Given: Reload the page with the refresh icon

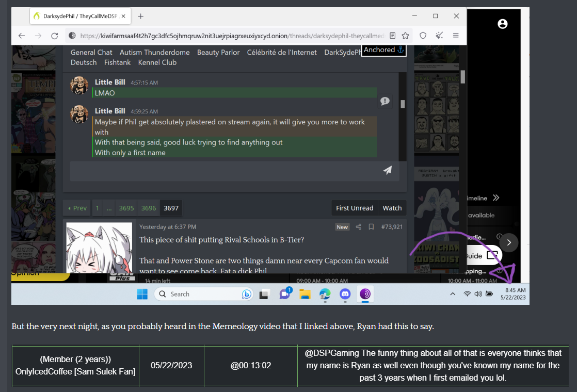Looking at the screenshot, I should click(x=54, y=36).
